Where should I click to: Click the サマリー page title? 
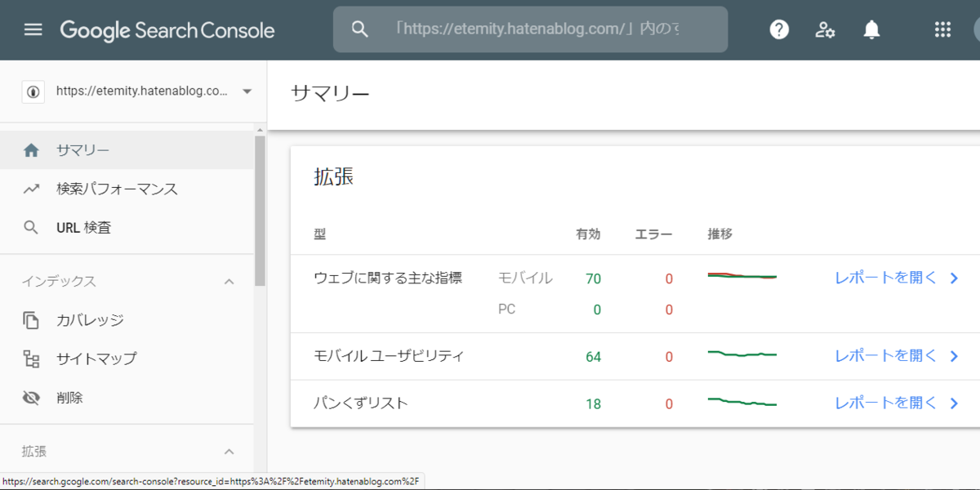click(331, 94)
